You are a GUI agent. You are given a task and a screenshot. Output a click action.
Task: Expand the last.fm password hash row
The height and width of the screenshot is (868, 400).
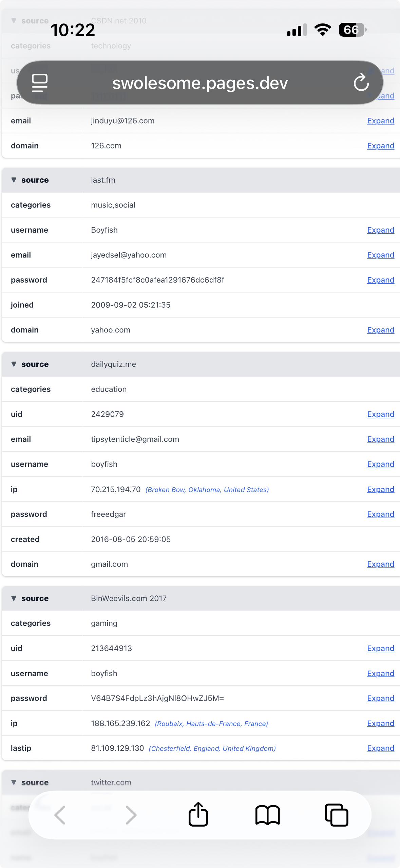click(x=380, y=280)
